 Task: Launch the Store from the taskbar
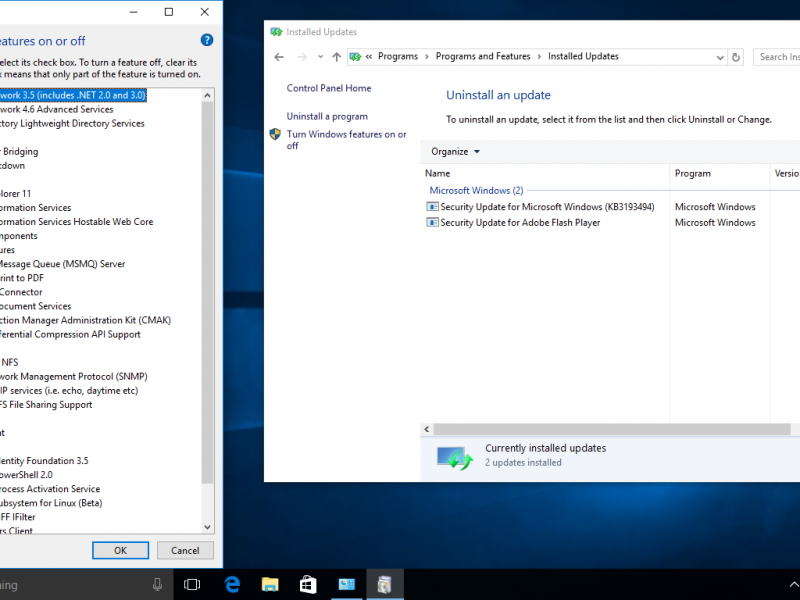[x=308, y=584]
